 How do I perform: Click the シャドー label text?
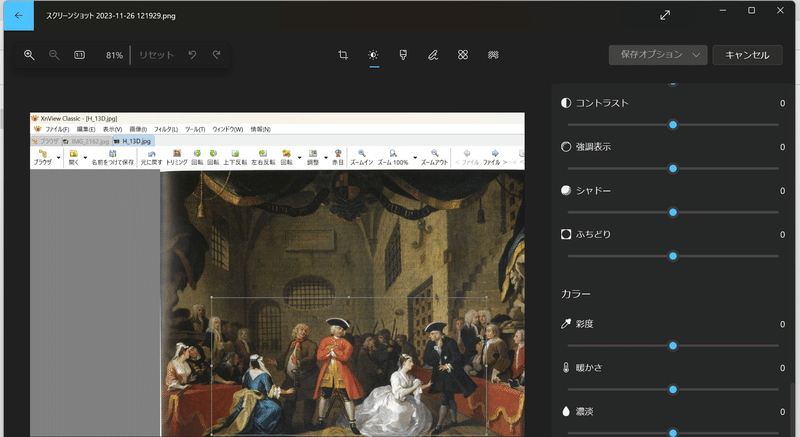[x=593, y=191]
